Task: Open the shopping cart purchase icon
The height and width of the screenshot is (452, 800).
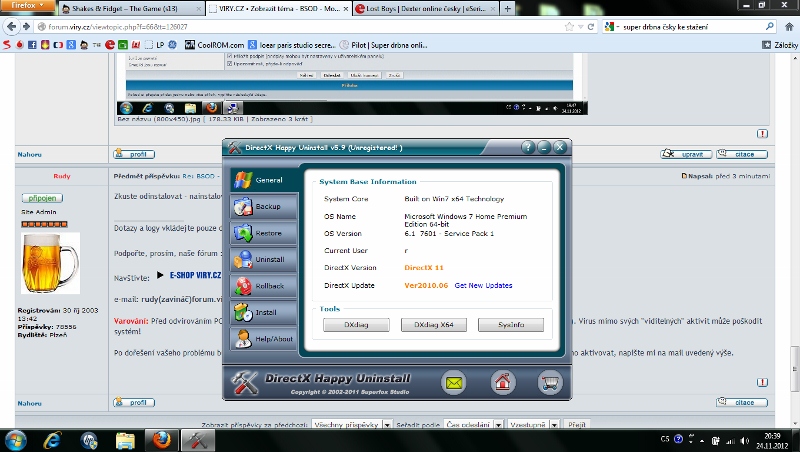Action: click(550, 383)
